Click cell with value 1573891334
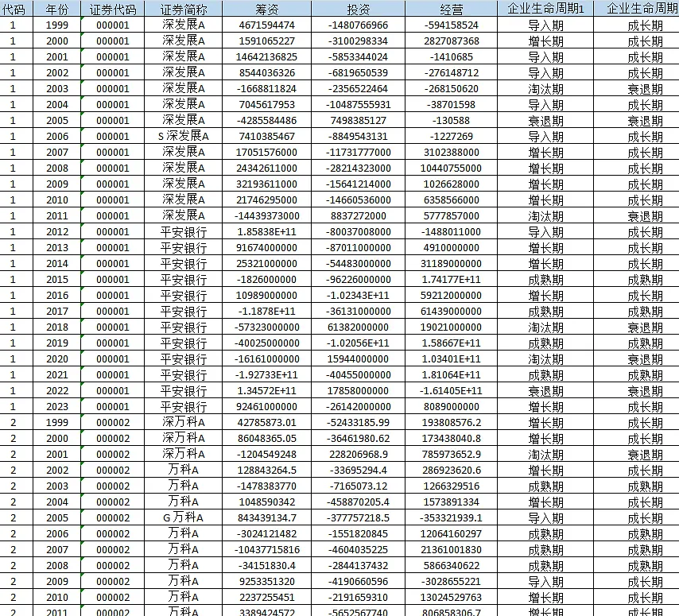679x616 pixels. (452, 502)
